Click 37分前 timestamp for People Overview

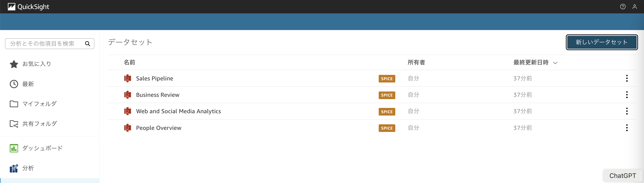(523, 128)
